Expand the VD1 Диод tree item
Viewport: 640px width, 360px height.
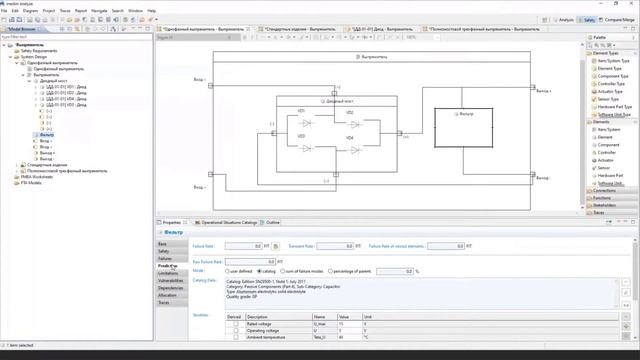(36, 87)
